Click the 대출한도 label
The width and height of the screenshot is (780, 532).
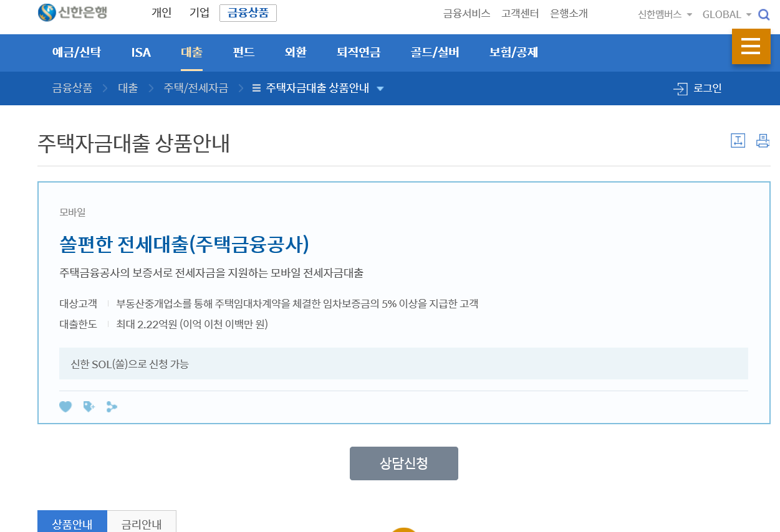click(x=78, y=324)
